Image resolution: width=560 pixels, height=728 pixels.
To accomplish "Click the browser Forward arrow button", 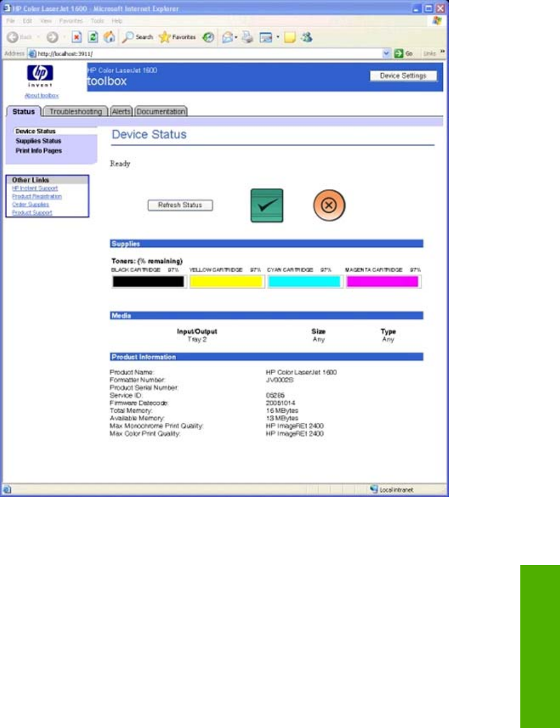I will [52, 37].
